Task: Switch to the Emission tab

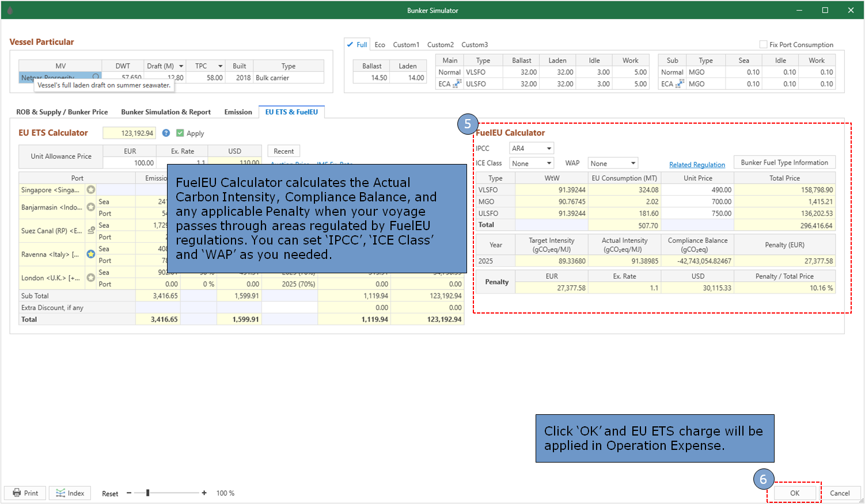Action: tap(238, 112)
